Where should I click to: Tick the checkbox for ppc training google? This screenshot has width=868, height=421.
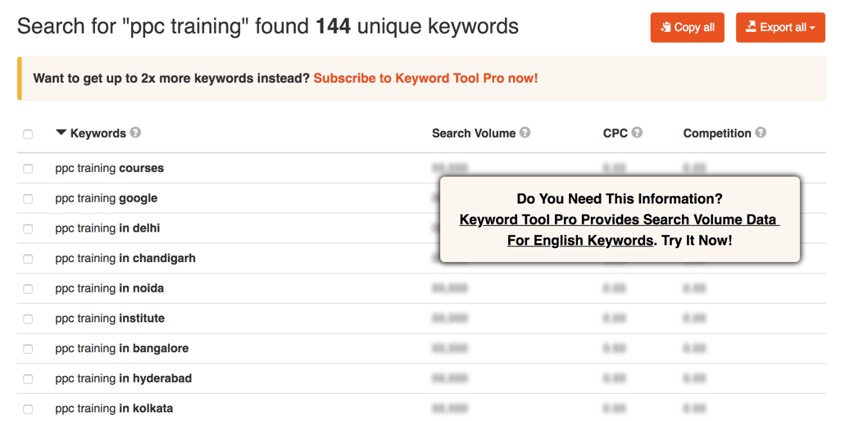(28, 199)
